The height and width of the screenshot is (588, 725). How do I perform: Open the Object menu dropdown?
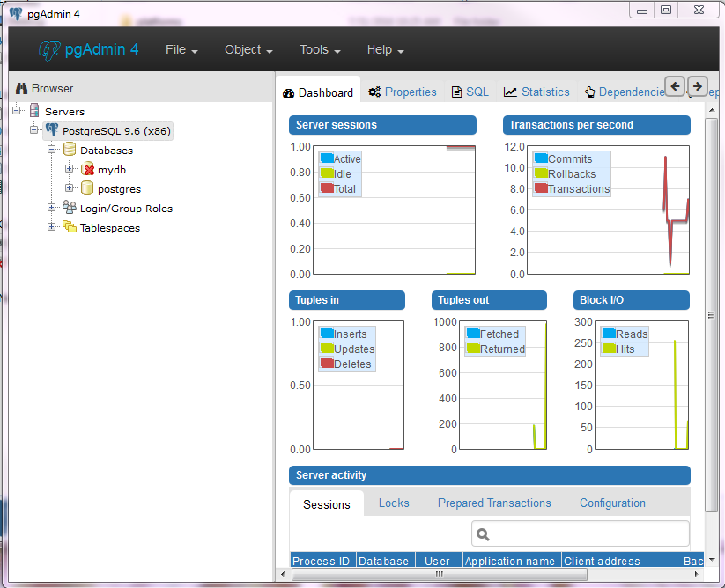248,50
